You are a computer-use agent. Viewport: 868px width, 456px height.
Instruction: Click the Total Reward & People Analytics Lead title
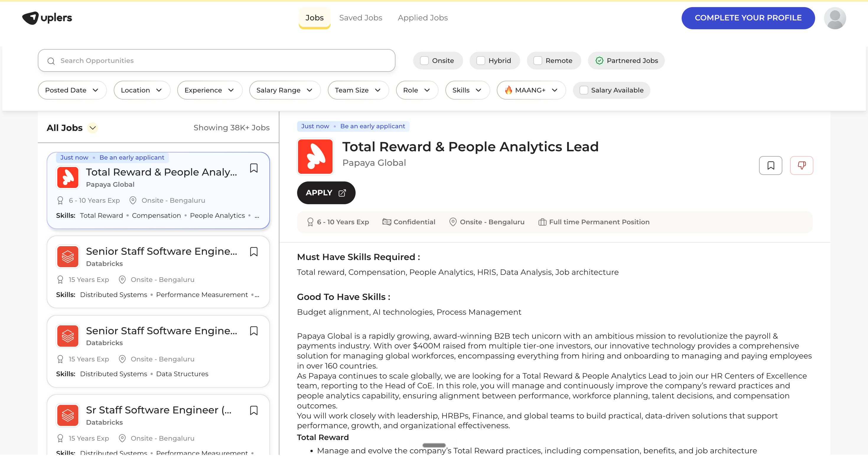click(x=470, y=147)
